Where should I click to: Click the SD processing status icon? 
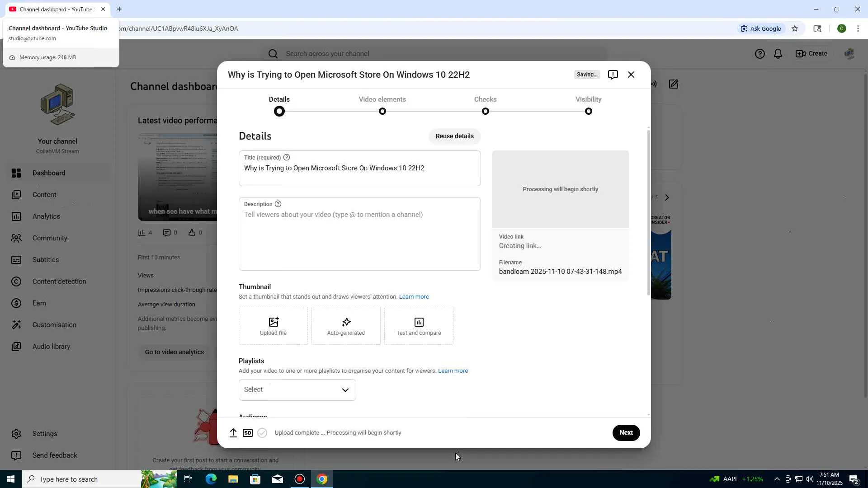[x=248, y=433]
